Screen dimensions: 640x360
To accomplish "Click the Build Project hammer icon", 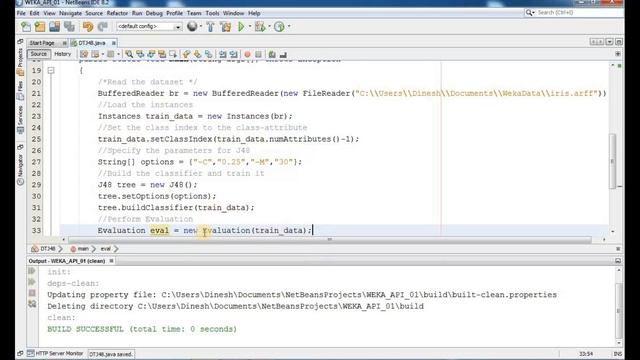I will [211, 27].
